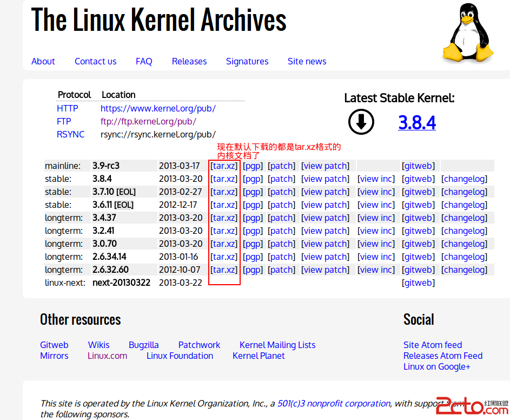Select the date 2013-02-27
Viewport: 510px width, 420px height.
181,192
